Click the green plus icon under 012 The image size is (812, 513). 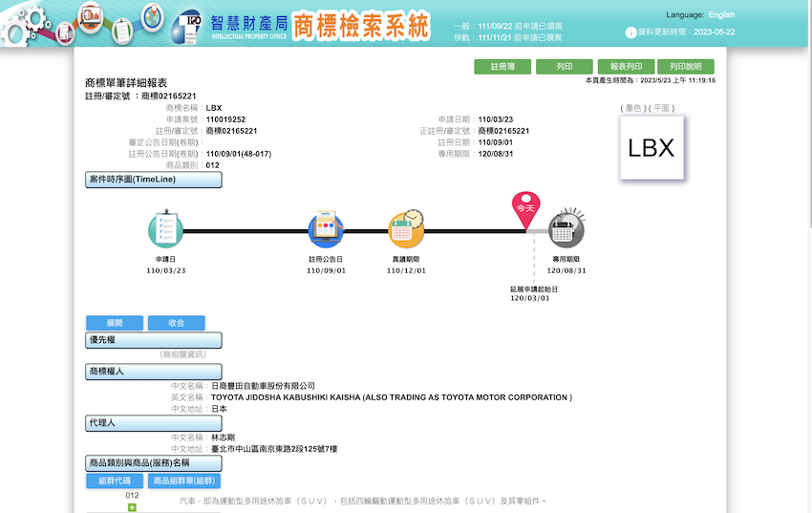[132, 507]
